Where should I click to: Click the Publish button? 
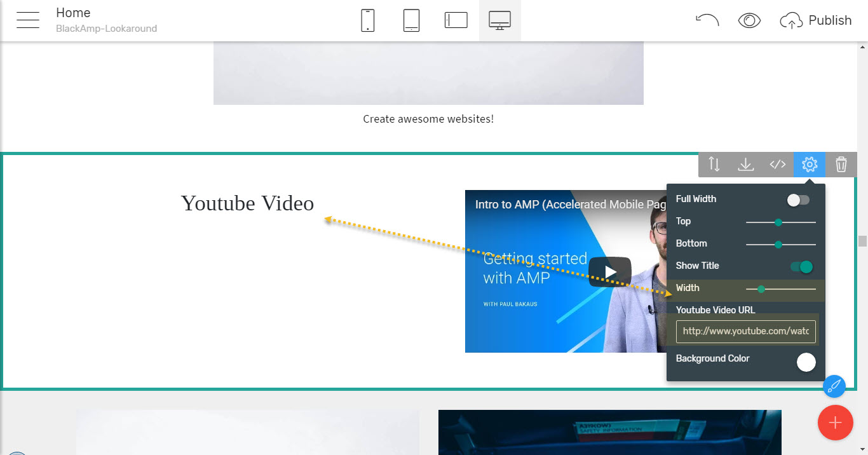pyautogui.click(x=816, y=20)
